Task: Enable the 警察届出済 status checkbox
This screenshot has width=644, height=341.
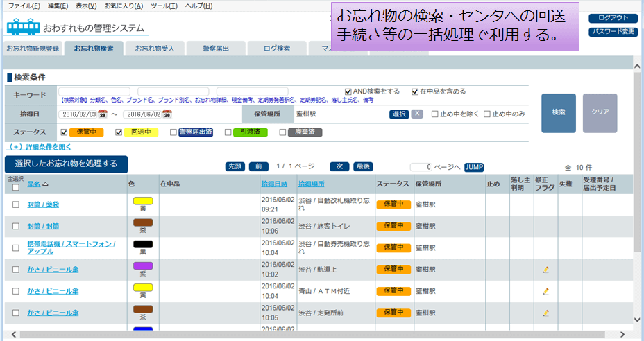Action: click(173, 132)
